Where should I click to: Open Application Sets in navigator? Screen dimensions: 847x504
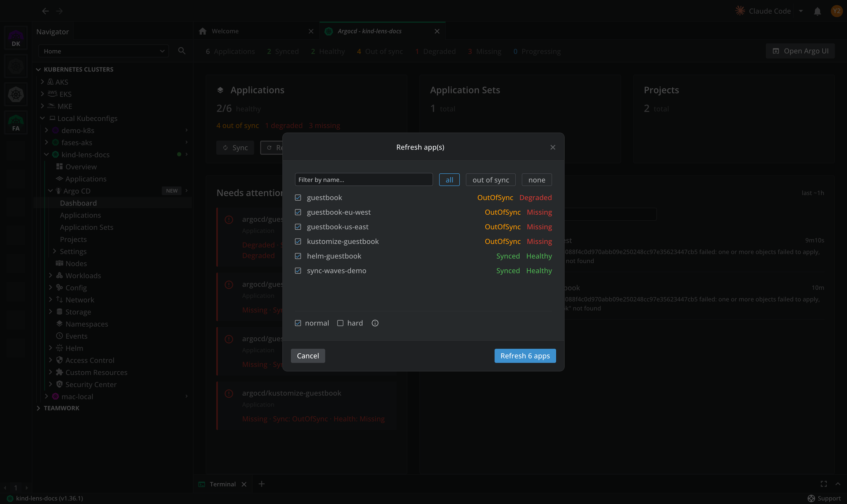(x=86, y=227)
